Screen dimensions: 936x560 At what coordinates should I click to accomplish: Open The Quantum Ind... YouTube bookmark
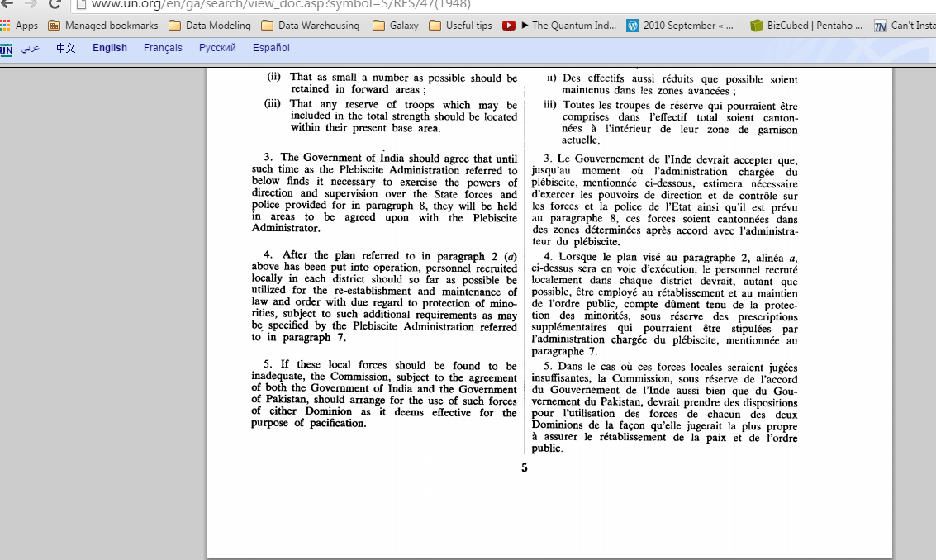pos(559,26)
